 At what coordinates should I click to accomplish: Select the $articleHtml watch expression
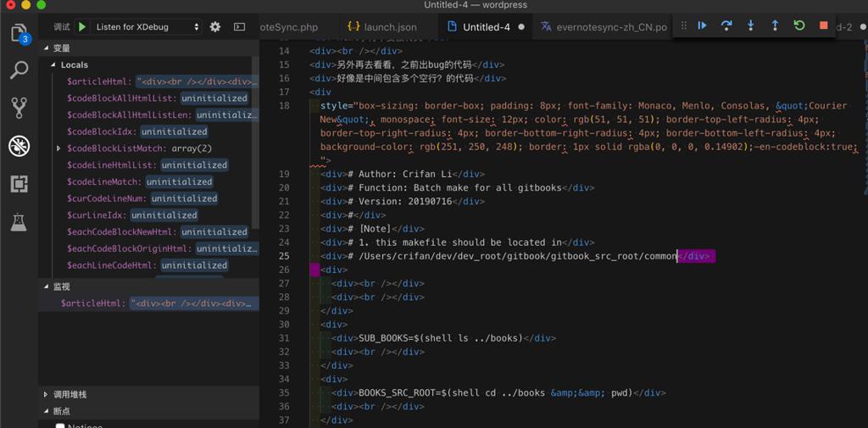pos(92,303)
